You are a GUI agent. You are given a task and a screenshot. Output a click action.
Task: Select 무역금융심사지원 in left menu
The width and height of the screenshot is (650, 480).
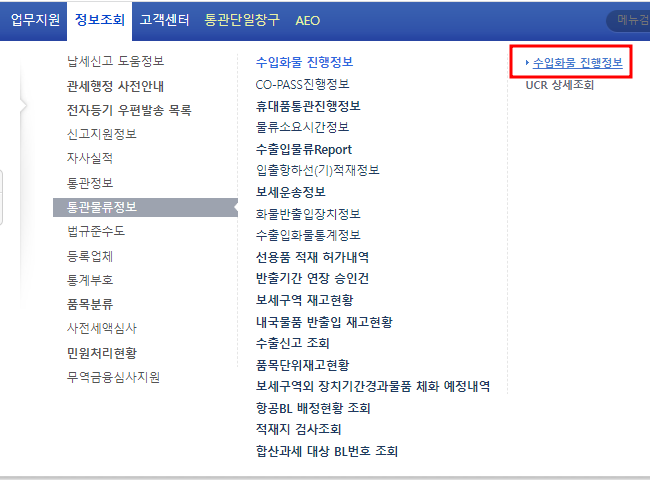114,377
